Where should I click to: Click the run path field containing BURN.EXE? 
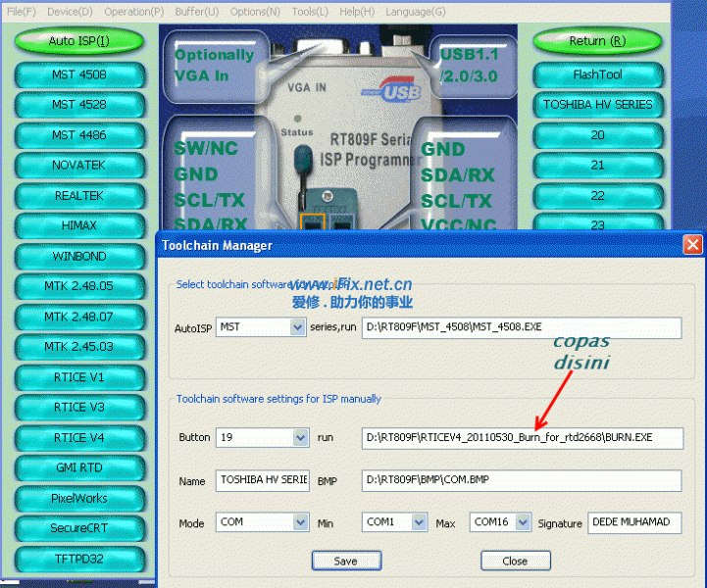point(521,437)
